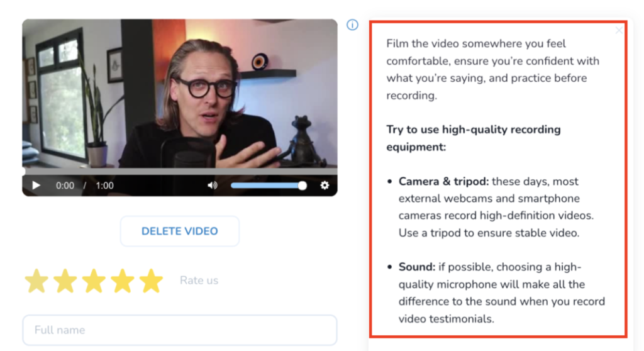Click the 0:00 current time display

coord(65,186)
